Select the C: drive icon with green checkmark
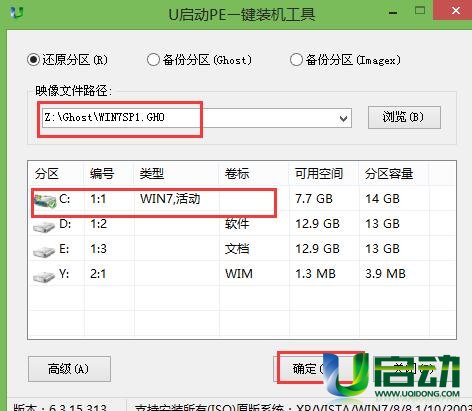472x411 pixels. coord(45,201)
